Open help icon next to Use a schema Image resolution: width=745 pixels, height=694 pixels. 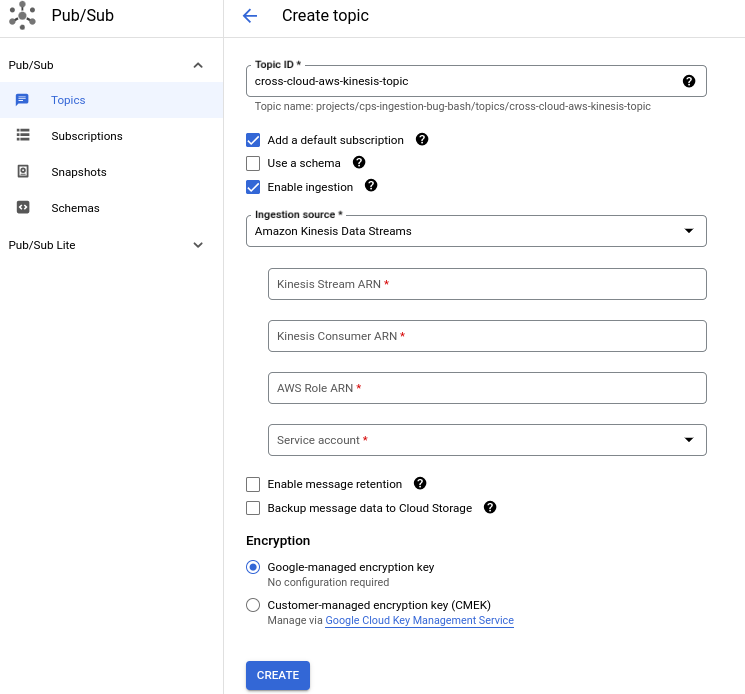tap(359, 162)
